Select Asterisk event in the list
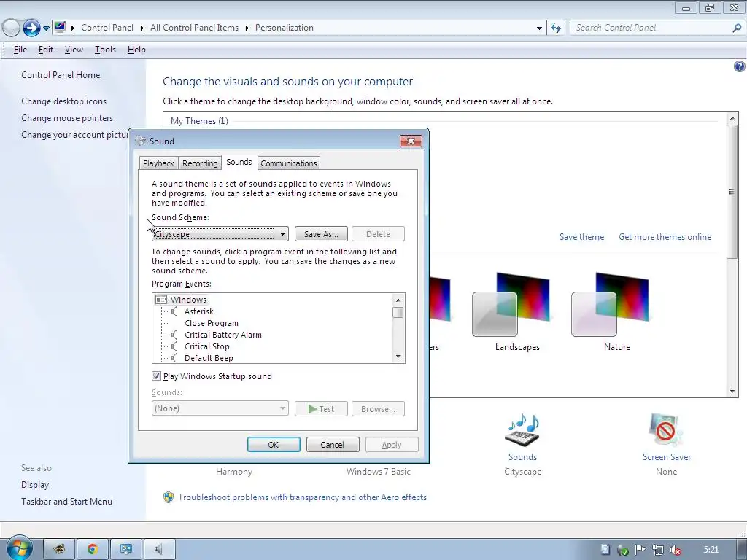The width and height of the screenshot is (747, 560). [199, 311]
